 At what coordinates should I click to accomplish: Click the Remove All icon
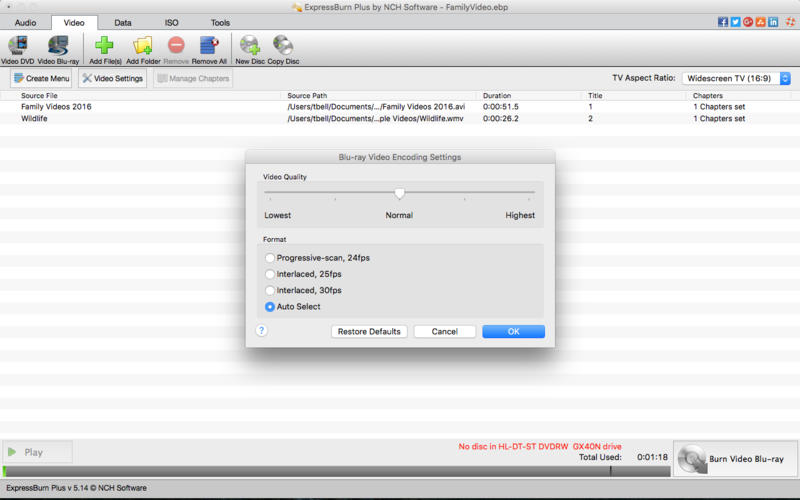point(209,45)
